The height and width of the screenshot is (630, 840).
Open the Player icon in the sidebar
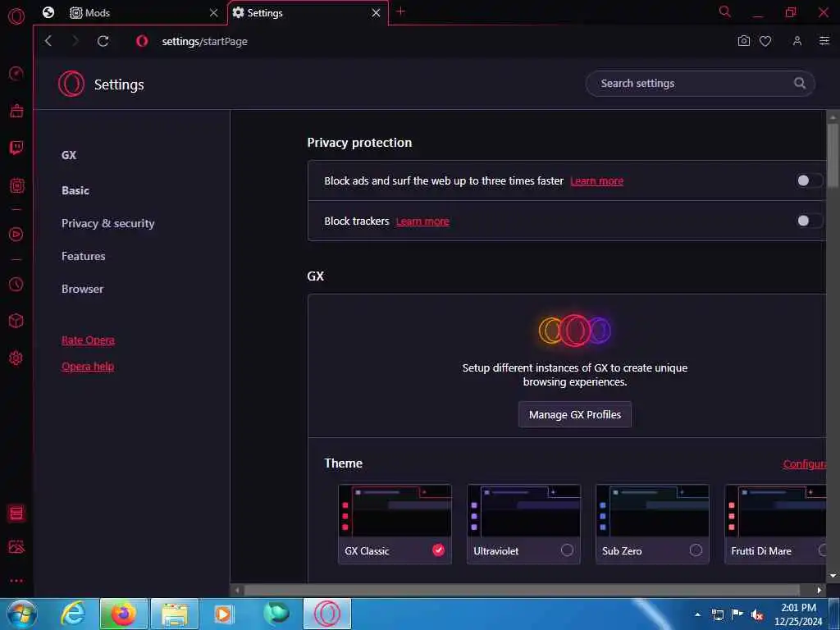(x=16, y=234)
